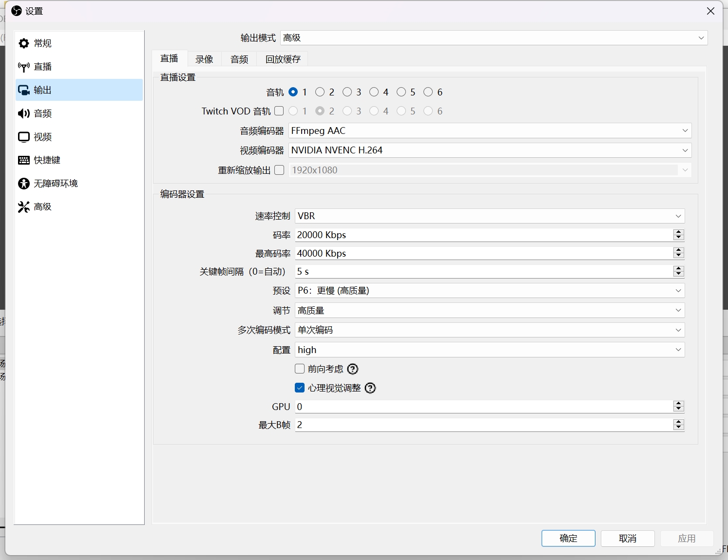Uncheck the 心理视觉调整 checkbox
Image resolution: width=728 pixels, height=560 pixels.
click(x=300, y=388)
